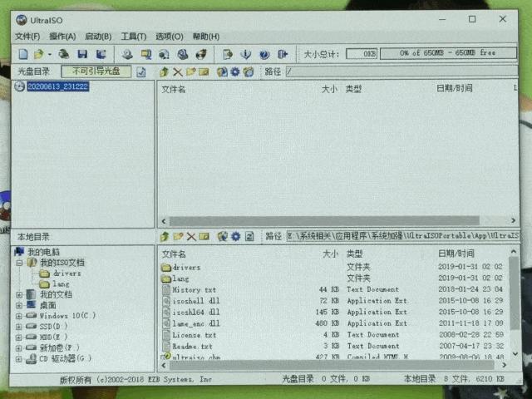
Task: Click New Folder icon in 光盘目录 toolbar
Action: (x=190, y=71)
